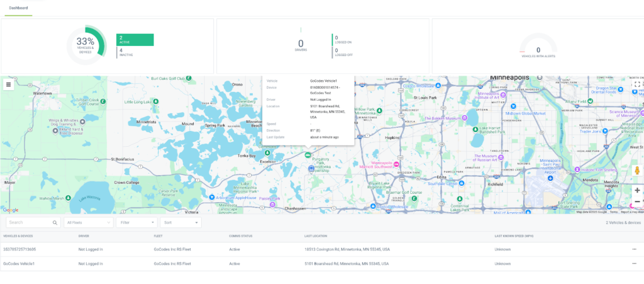Sort by Comms Status column header
This screenshot has height=284, width=644.
click(x=241, y=236)
